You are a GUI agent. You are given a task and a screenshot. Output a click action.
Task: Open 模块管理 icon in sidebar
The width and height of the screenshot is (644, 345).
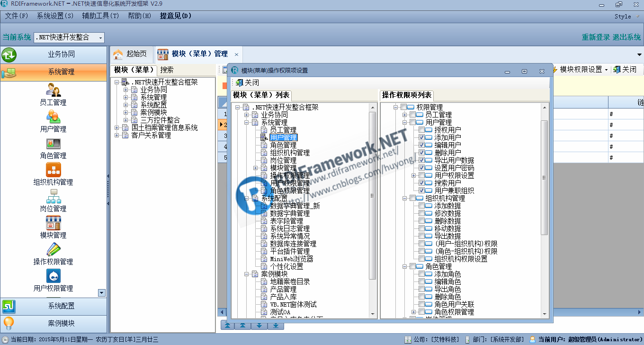(53, 223)
